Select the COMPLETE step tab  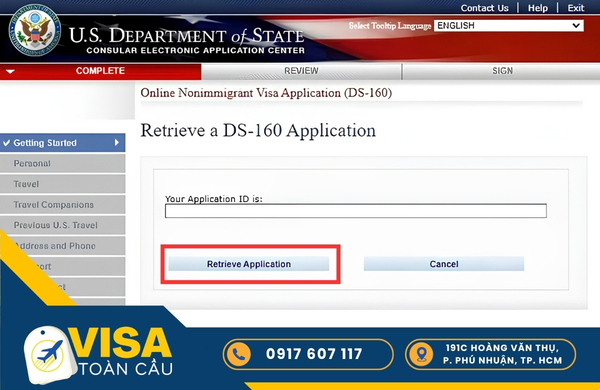tap(100, 71)
